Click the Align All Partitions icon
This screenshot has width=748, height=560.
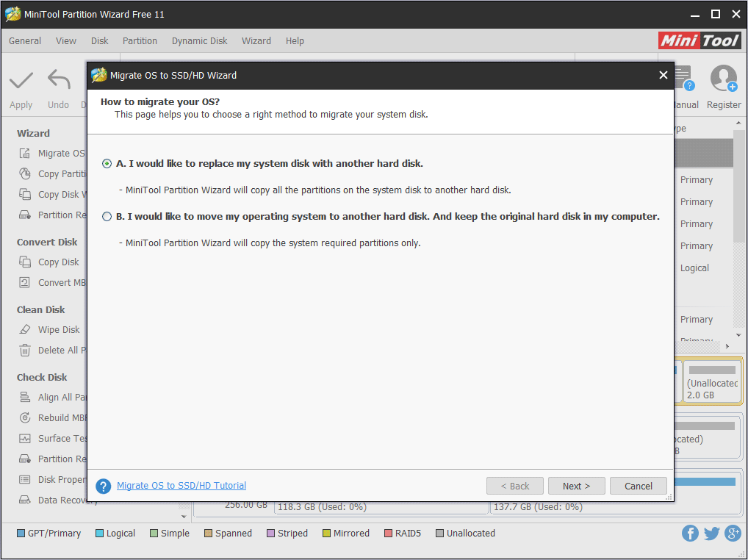click(x=24, y=398)
